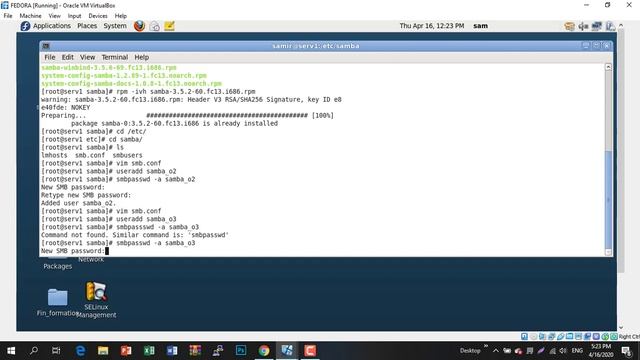The width and height of the screenshot is (640, 360).
Task: Click VirtualBox optical drive status icon
Action: 533,336
